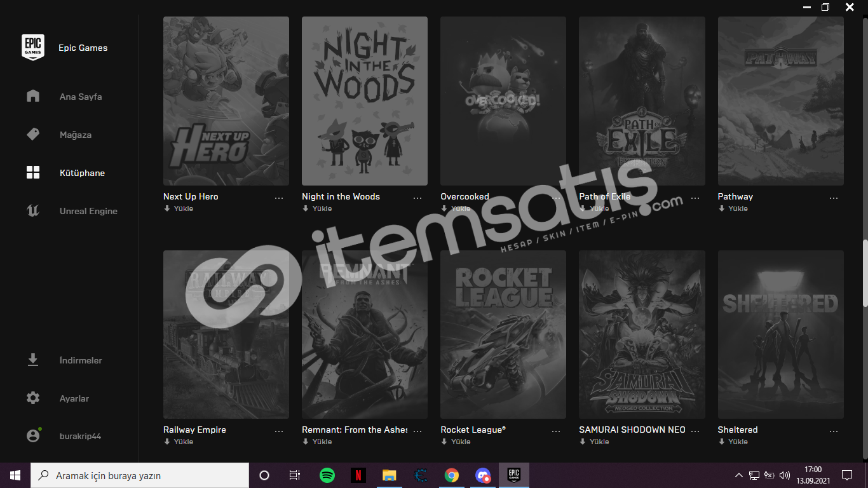Open the Railway Empire cover thumbnail
The width and height of the screenshot is (868, 488).
click(x=226, y=334)
